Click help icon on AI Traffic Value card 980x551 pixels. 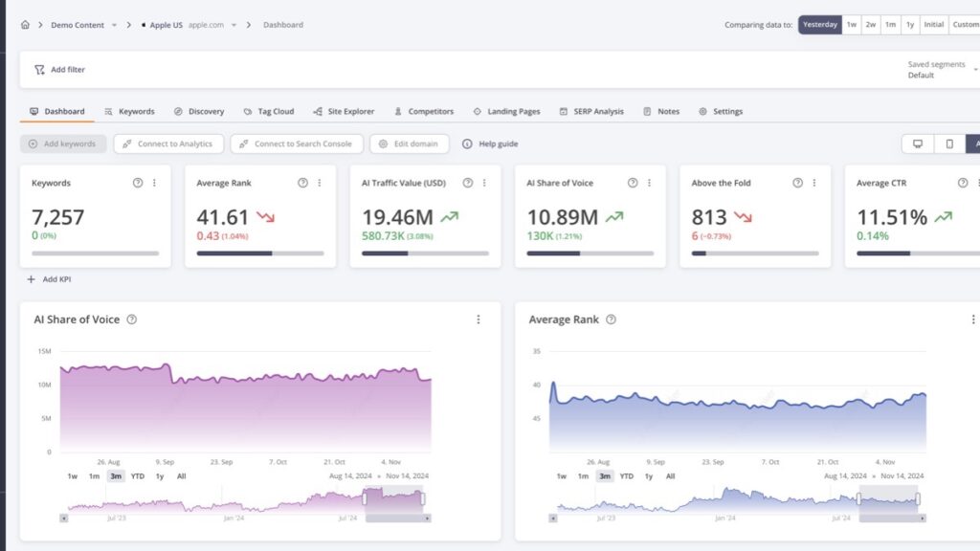pos(467,183)
